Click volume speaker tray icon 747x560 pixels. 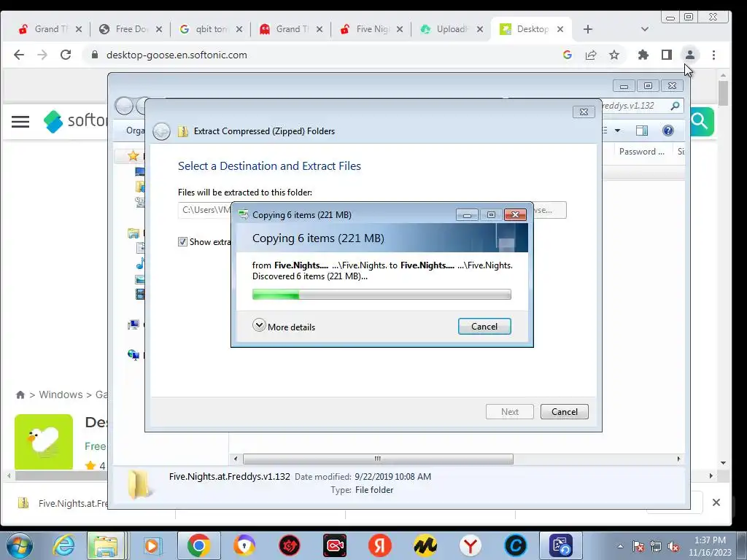click(x=673, y=546)
